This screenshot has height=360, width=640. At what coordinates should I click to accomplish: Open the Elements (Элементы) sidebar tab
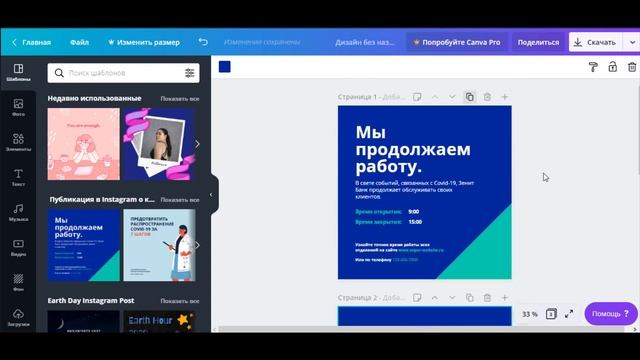[x=18, y=142]
